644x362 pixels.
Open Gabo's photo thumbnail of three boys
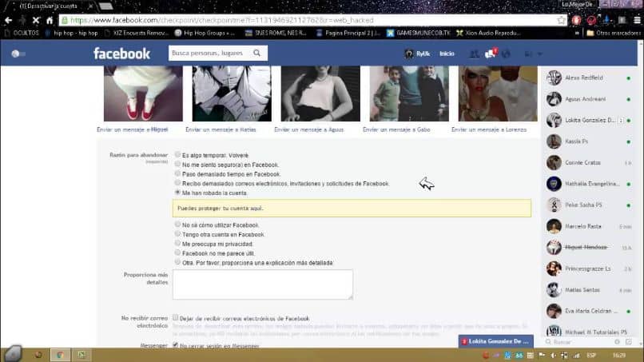click(409, 93)
